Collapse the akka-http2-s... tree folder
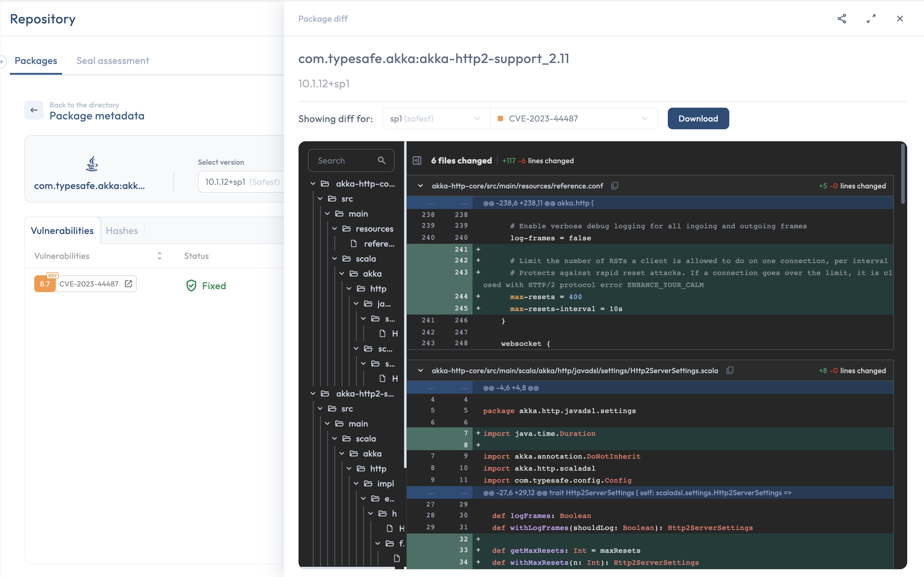The width and height of the screenshot is (924, 577). (x=313, y=393)
